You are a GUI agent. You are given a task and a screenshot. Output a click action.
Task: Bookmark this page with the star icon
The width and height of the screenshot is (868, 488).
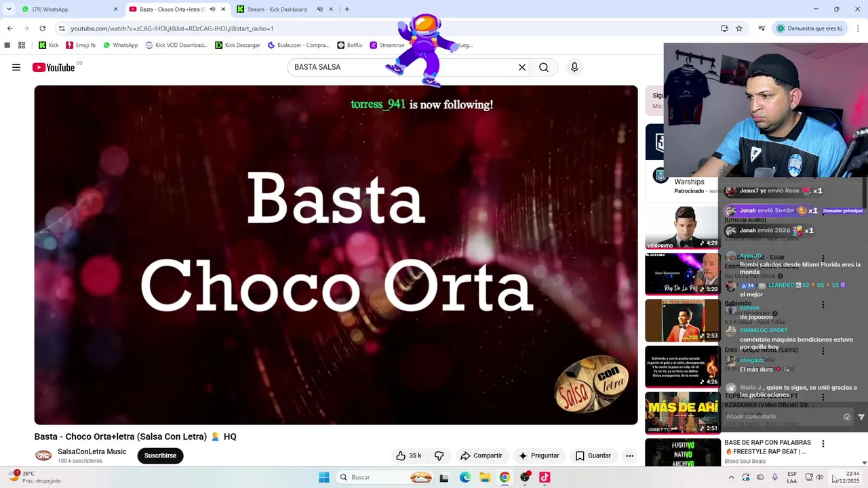click(x=739, y=28)
